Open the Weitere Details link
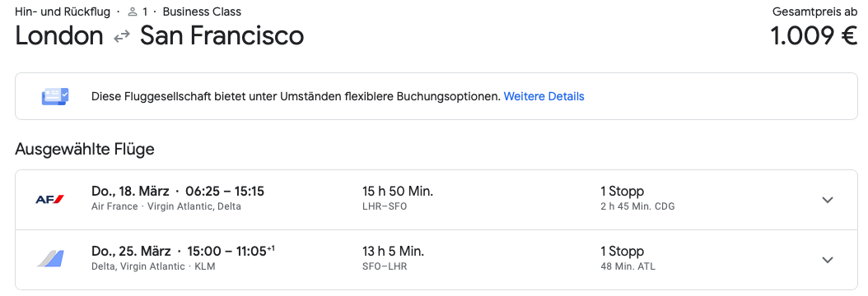This screenshot has height=296, width=868. click(x=544, y=97)
